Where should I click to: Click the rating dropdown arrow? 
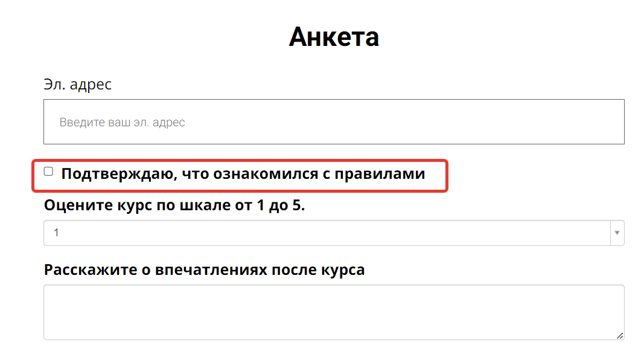point(617,233)
